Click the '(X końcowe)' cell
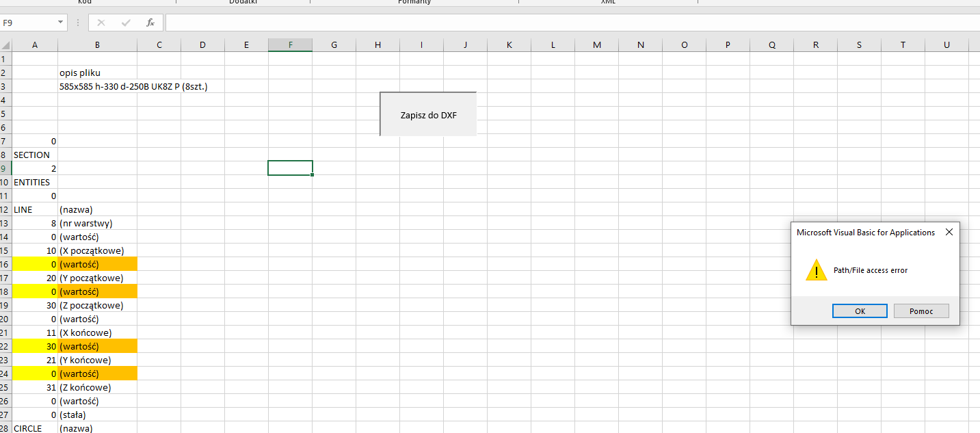The image size is (980, 433). [97, 332]
